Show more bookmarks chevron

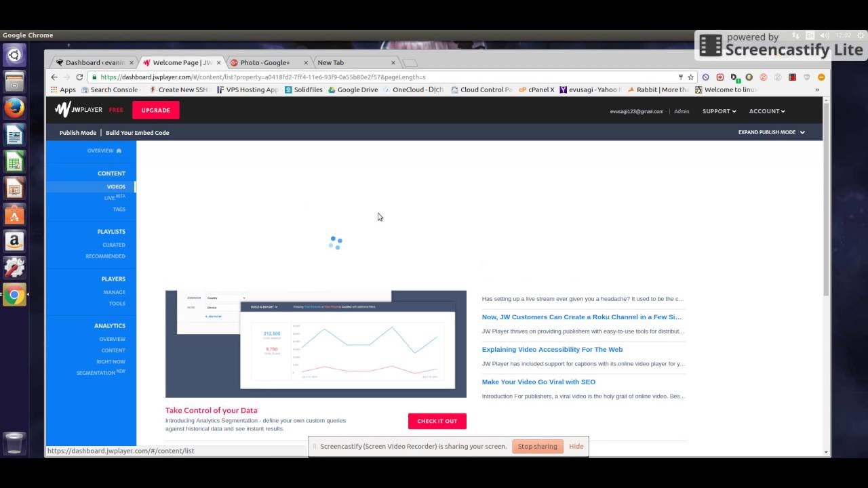[817, 89]
